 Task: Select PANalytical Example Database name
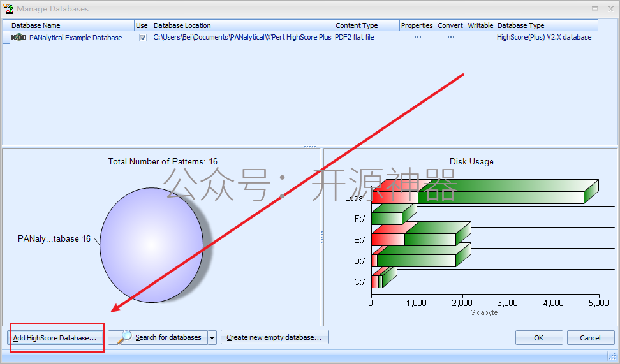coord(75,38)
